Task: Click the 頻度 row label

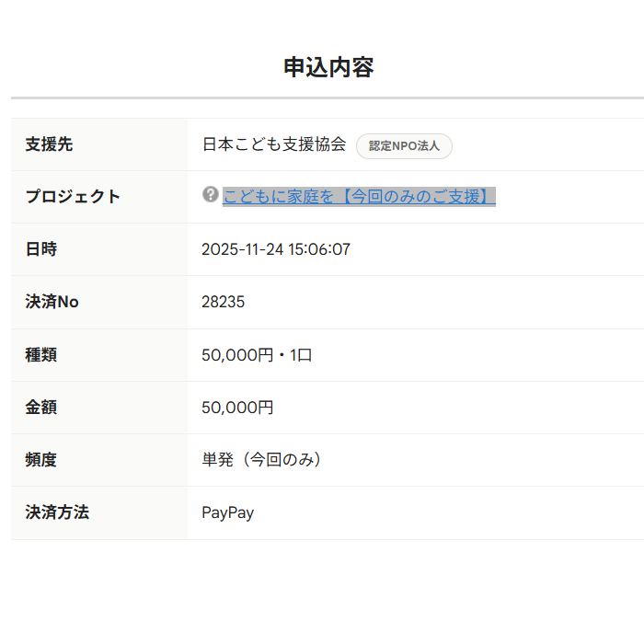Action: pos(41,460)
